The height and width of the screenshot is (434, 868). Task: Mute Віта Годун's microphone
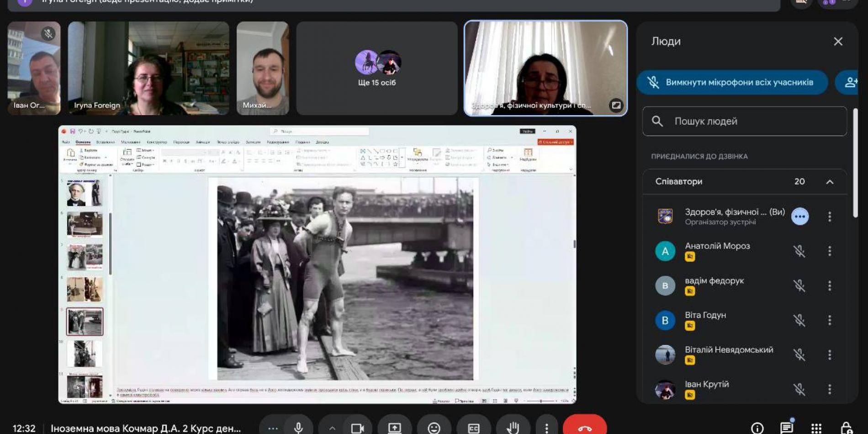pos(799,320)
